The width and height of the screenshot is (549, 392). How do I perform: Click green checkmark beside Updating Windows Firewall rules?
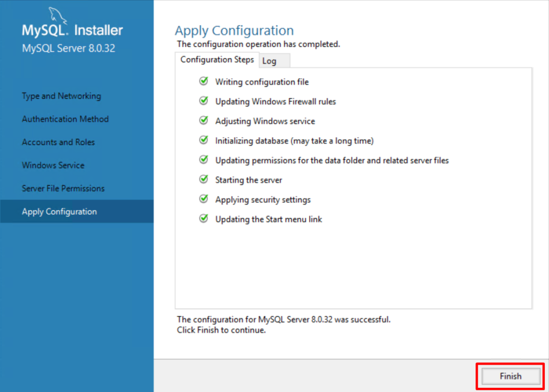(x=203, y=101)
